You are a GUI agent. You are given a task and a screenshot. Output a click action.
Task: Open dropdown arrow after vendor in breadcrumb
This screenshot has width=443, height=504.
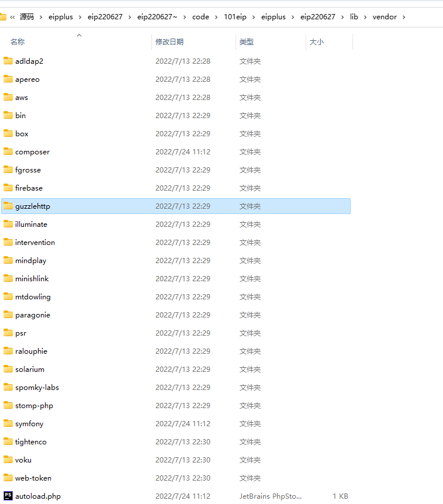404,17
